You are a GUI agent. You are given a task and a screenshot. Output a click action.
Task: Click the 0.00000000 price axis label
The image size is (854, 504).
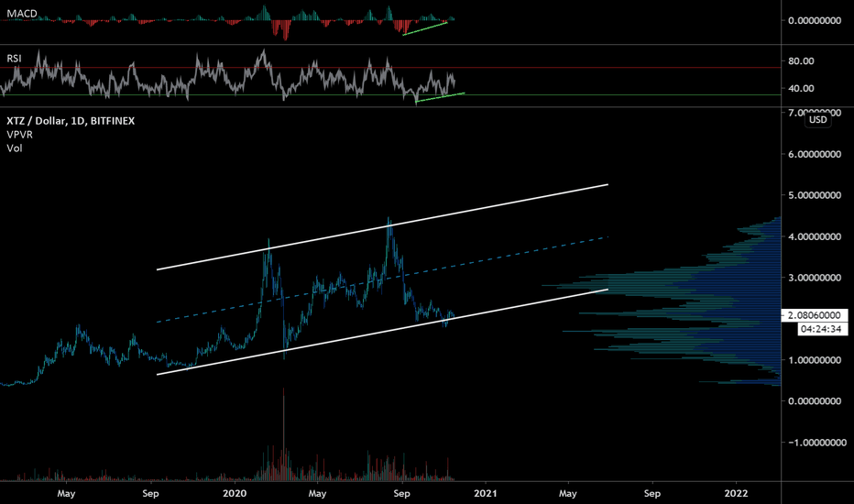coord(815,401)
